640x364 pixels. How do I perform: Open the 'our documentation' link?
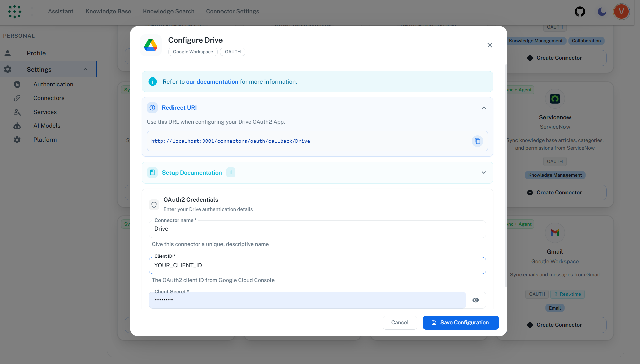(x=211, y=82)
